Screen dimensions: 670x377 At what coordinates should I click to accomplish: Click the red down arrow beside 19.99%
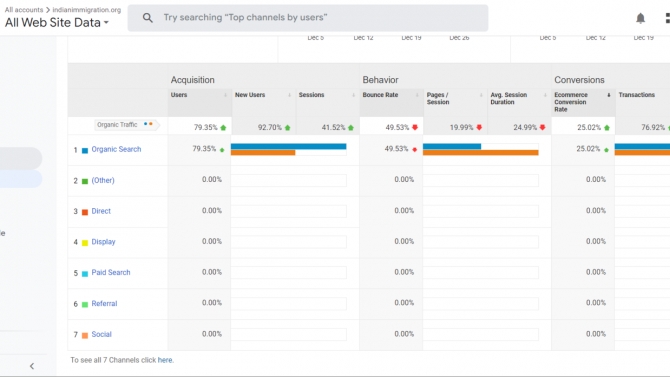click(x=479, y=127)
